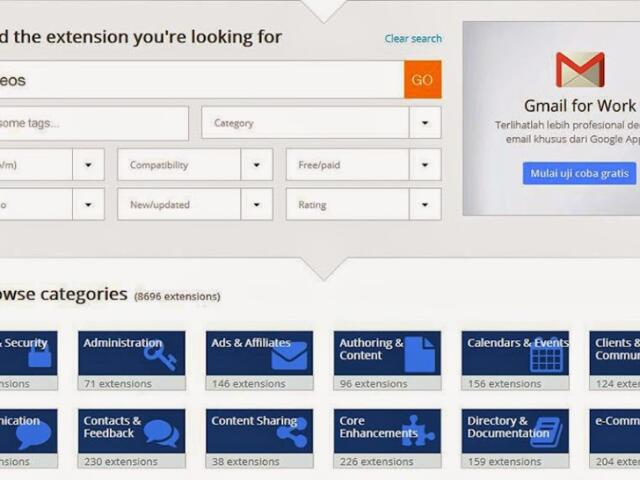Click the Gmail for Work heading
Screen dimensions: 640x480
point(580,106)
